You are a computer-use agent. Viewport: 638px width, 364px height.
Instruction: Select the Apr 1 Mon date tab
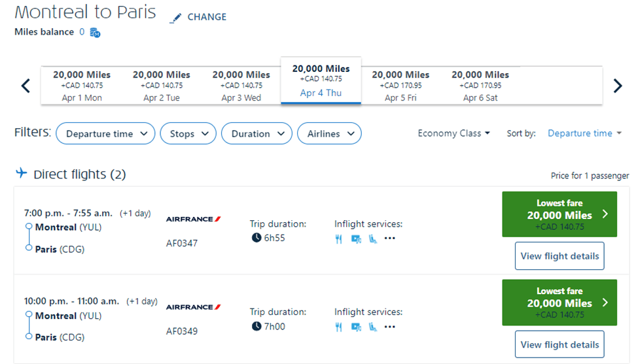(82, 86)
